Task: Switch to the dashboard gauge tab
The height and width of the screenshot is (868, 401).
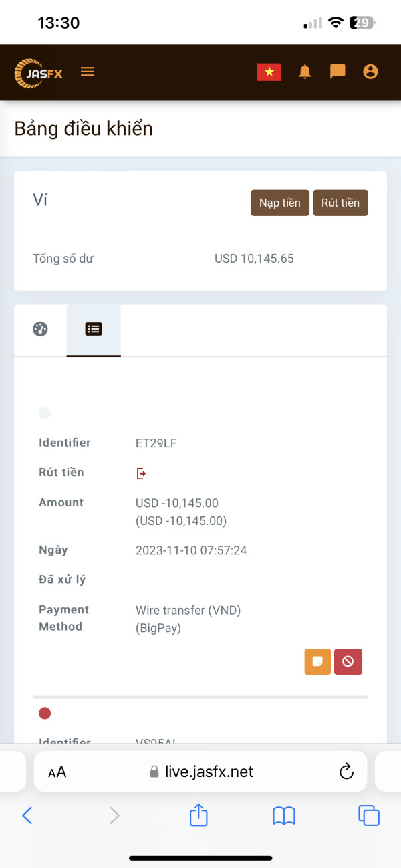Action: pos(41,329)
